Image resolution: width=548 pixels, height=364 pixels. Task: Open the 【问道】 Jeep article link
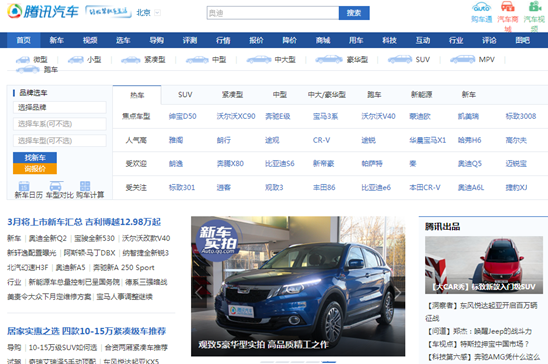click(x=480, y=331)
